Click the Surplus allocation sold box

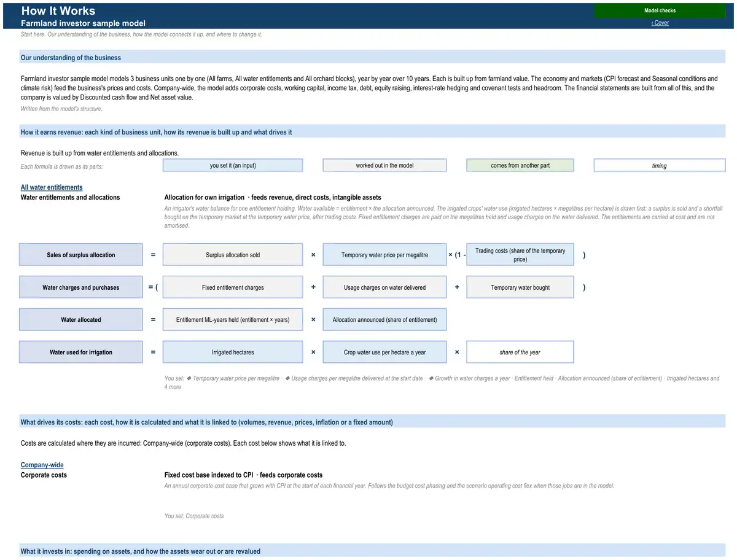point(233,255)
